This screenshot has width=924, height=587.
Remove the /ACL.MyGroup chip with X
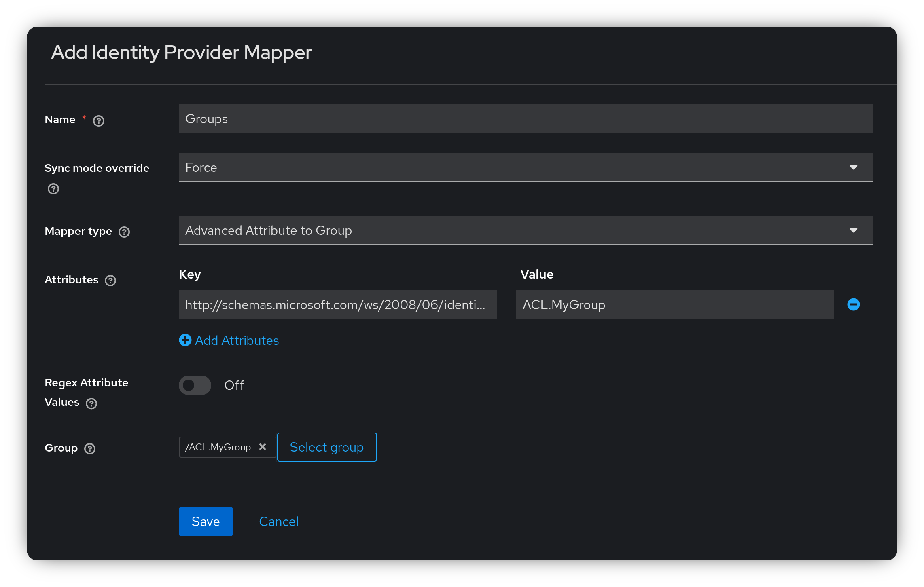click(x=263, y=447)
